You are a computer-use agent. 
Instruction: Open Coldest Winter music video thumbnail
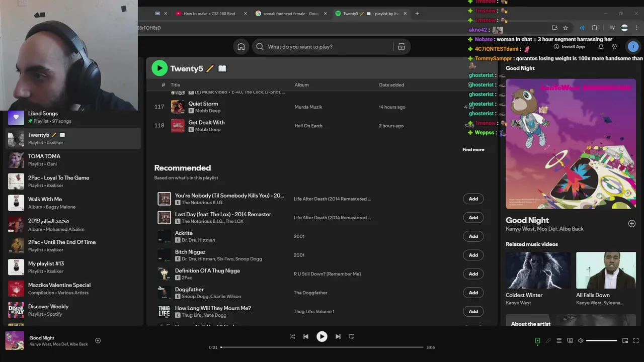[x=538, y=270]
